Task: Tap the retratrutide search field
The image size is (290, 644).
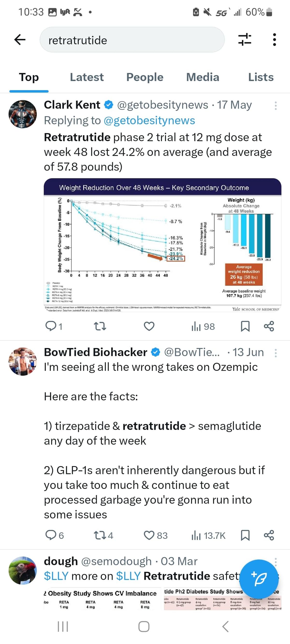Action: tap(132, 40)
